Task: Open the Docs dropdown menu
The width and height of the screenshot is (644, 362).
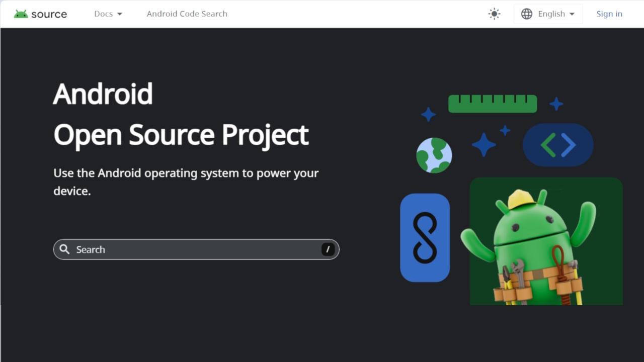Action: (x=108, y=14)
